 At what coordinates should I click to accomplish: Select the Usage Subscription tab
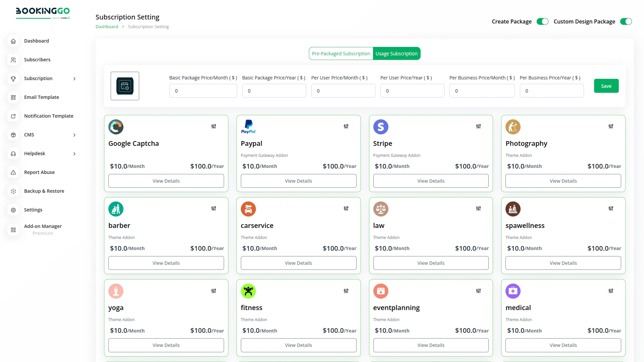[x=396, y=54]
